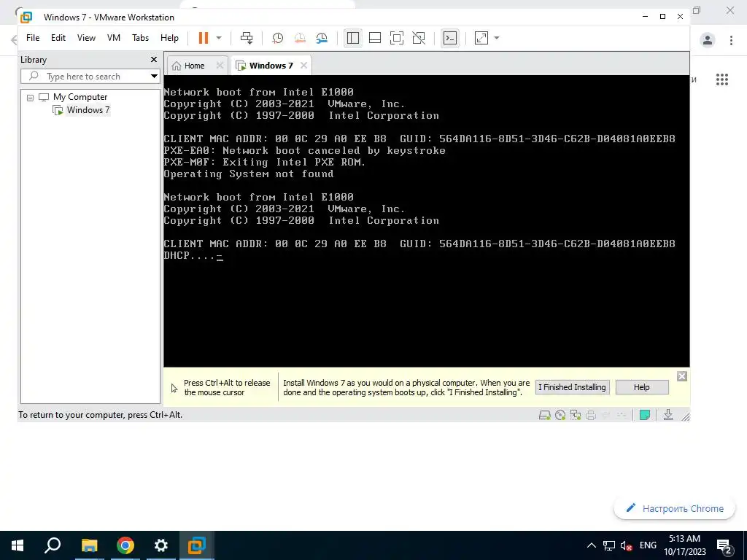
Task: Show hidden tray icons chevron
Action: coord(591,545)
